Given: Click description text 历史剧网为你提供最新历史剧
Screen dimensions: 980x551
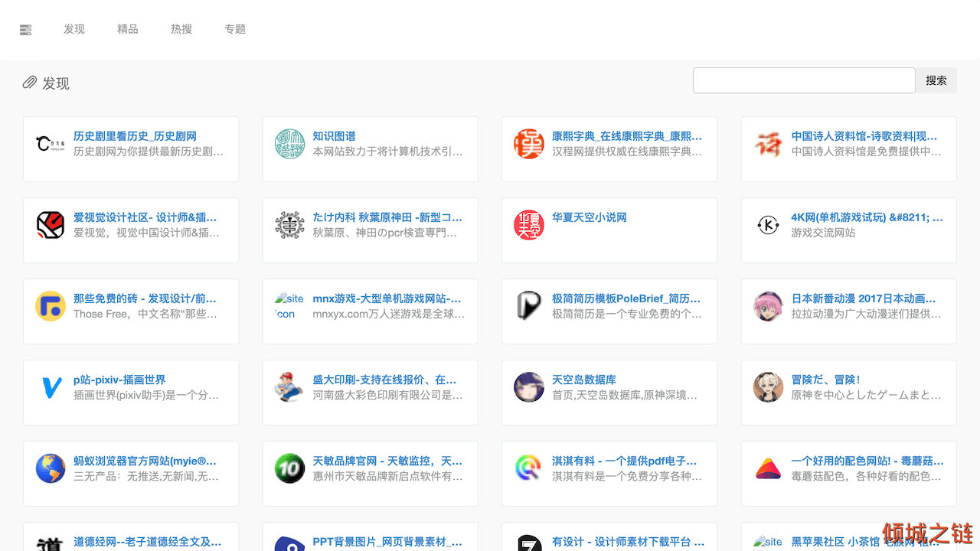Looking at the screenshot, I should (x=149, y=152).
